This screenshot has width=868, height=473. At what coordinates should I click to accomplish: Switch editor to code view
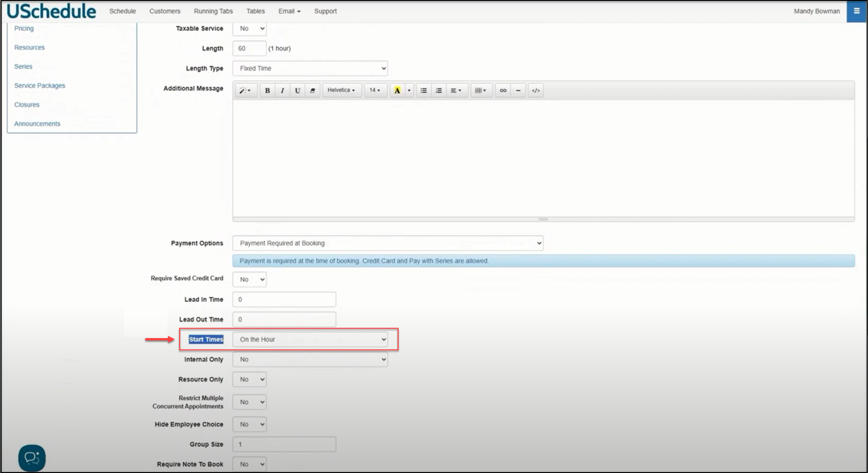click(535, 90)
